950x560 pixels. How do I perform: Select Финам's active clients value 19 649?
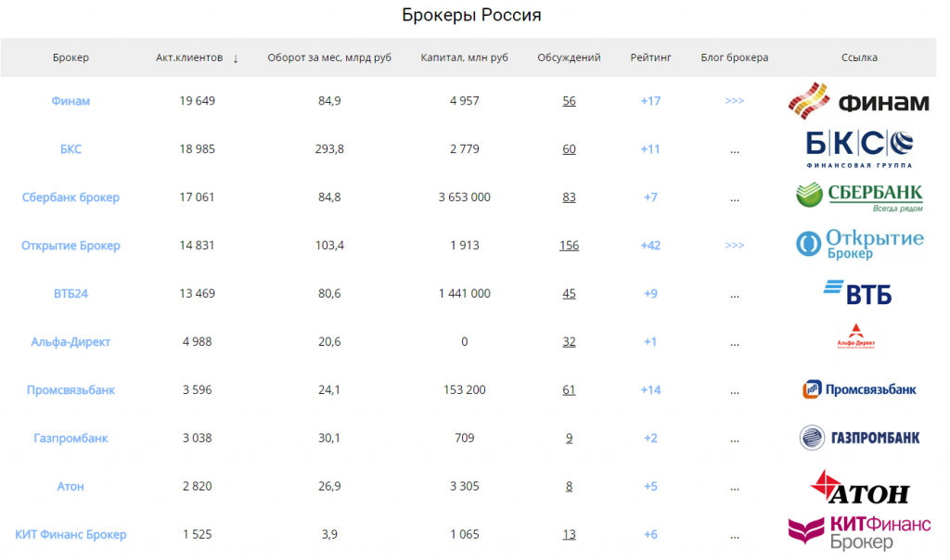pos(197,101)
